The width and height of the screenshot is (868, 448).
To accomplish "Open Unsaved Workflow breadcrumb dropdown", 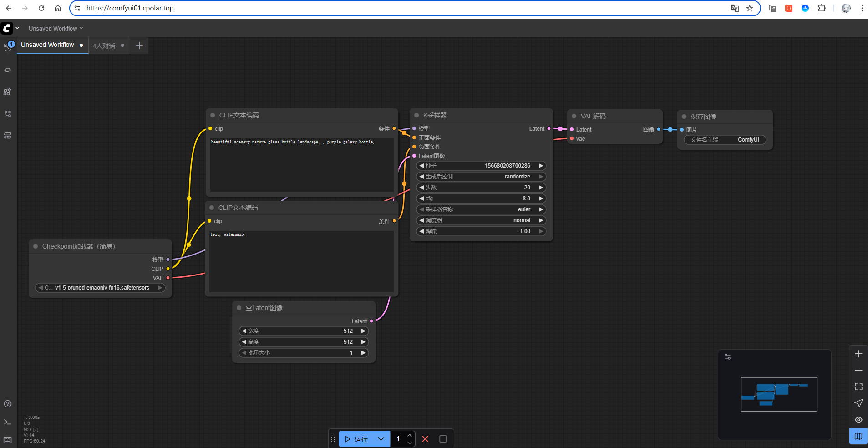I will pos(56,28).
